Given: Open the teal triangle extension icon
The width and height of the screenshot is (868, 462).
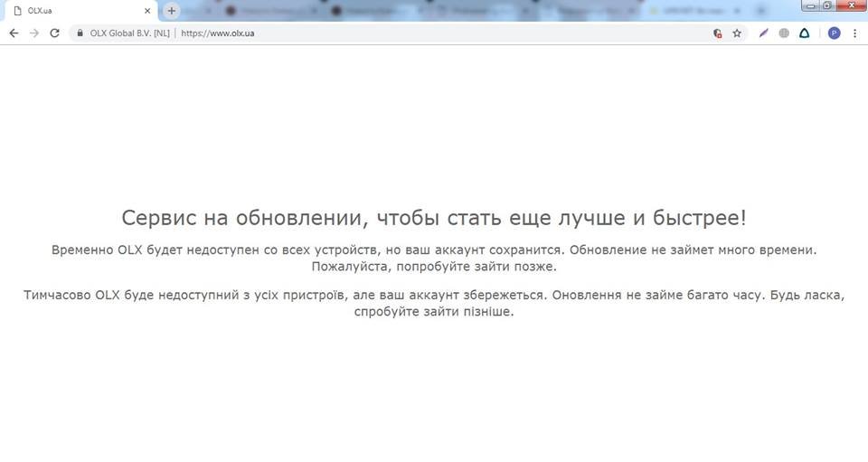Looking at the screenshot, I should click(805, 33).
